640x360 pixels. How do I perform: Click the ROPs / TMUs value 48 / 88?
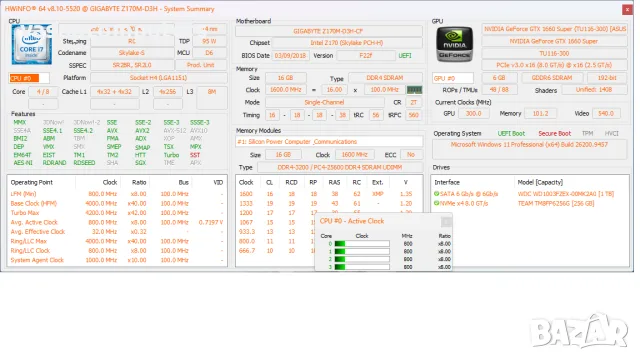(500, 90)
